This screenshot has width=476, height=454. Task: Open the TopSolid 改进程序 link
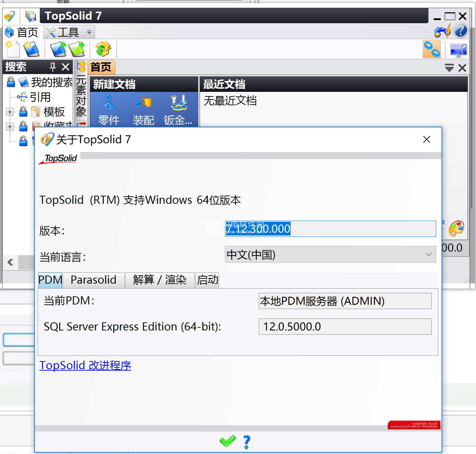[85, 365]
